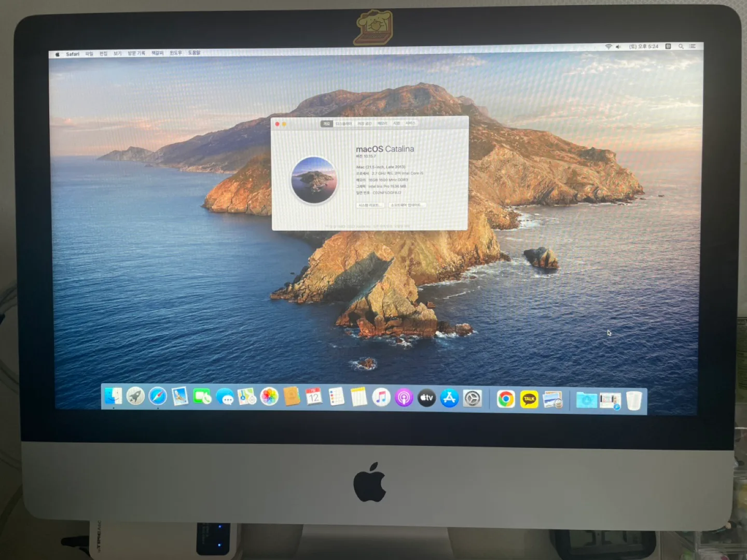This screenshot has width=747, height=560.
Task: Open Finder from the Dock
Action: [x=113, y=397]
